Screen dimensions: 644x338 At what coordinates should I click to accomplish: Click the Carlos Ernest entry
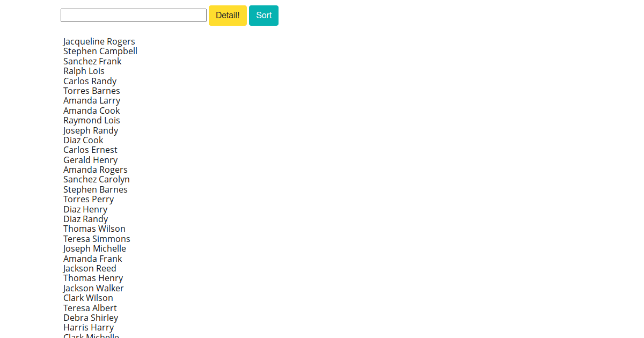pyautogui.click(x=90, y=150)
